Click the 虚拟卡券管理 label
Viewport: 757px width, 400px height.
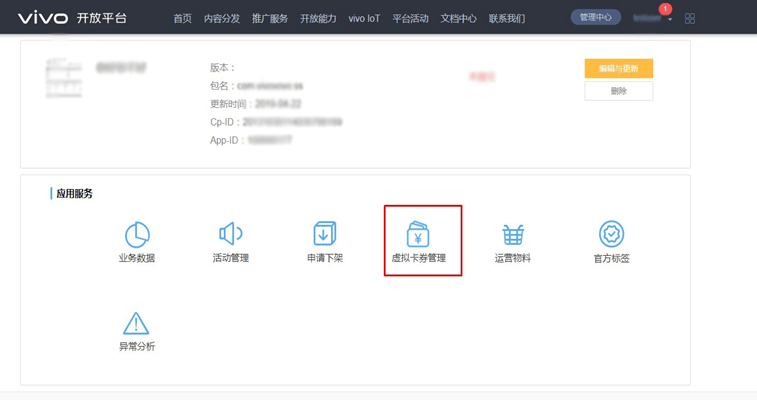(x=419, y=258)
